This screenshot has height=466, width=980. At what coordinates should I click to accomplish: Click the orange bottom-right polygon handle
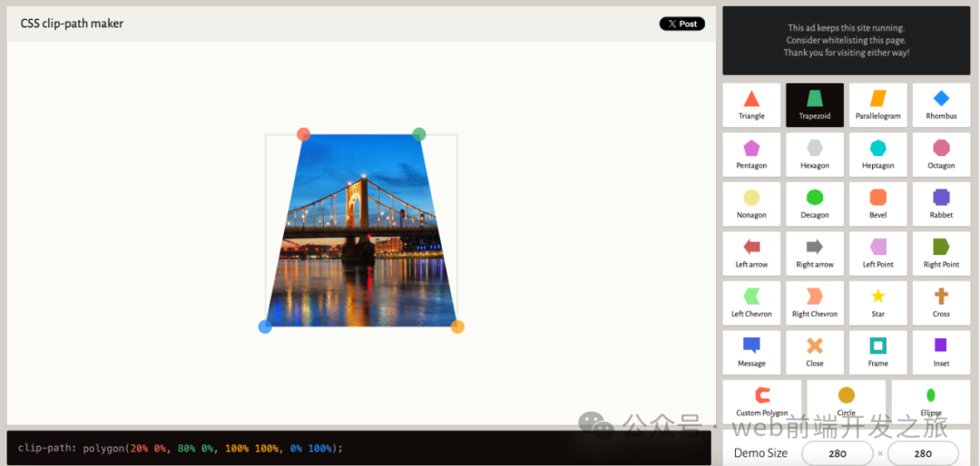(457, 326)
